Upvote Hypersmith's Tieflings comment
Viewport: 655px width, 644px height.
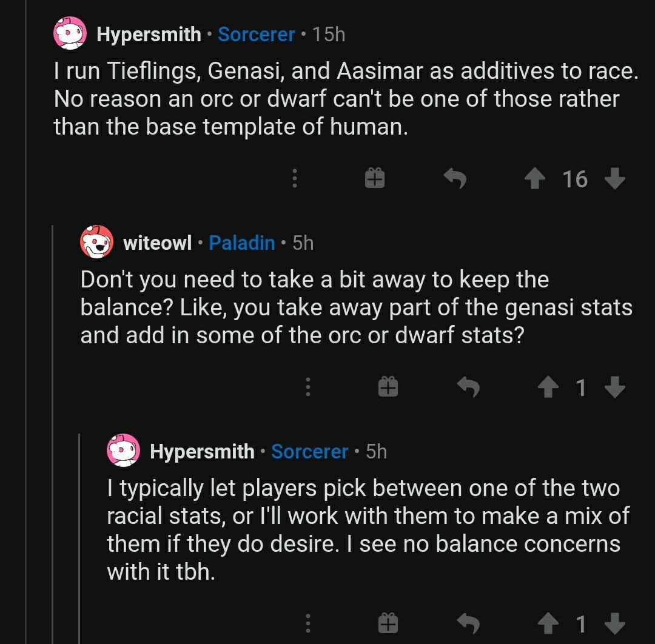[x=535, y=179]
